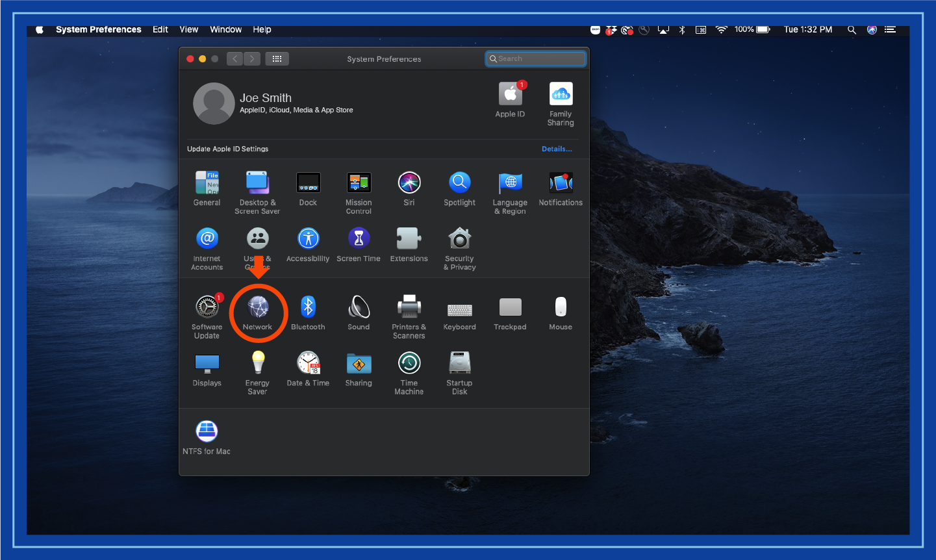Open Energy Saver preferences
The image size is (936, 560).
coord(258,363)
